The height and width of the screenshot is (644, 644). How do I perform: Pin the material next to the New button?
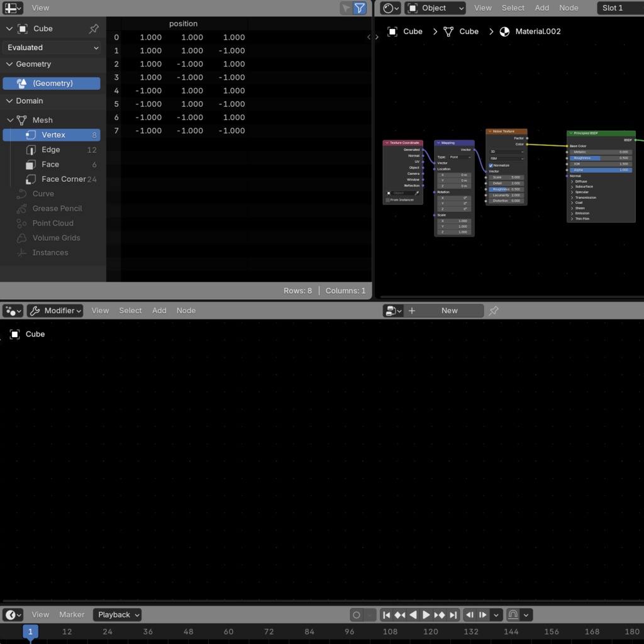click(x=494, y=310)
